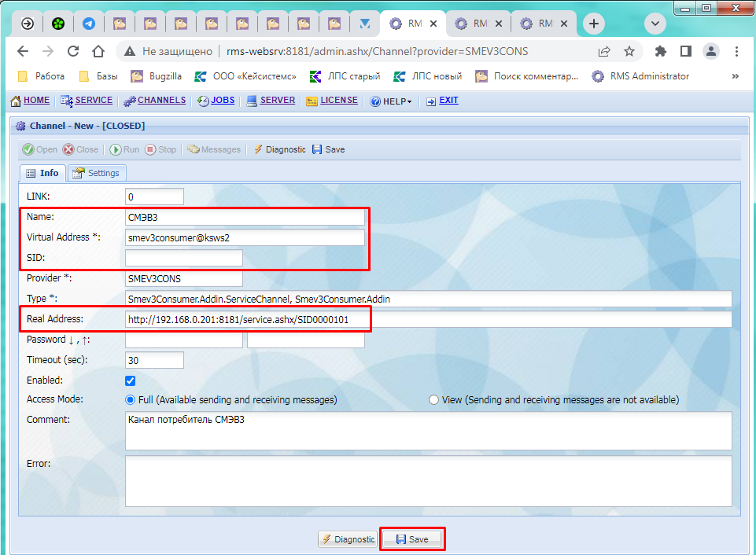Click the Close channel toolbar button

[80, 149]
